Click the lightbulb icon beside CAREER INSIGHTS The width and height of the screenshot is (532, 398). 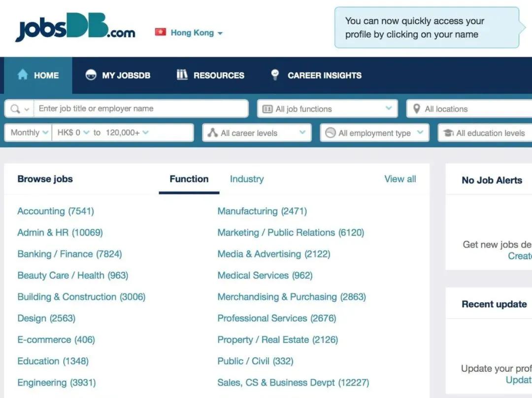click(x=275, y=74)
